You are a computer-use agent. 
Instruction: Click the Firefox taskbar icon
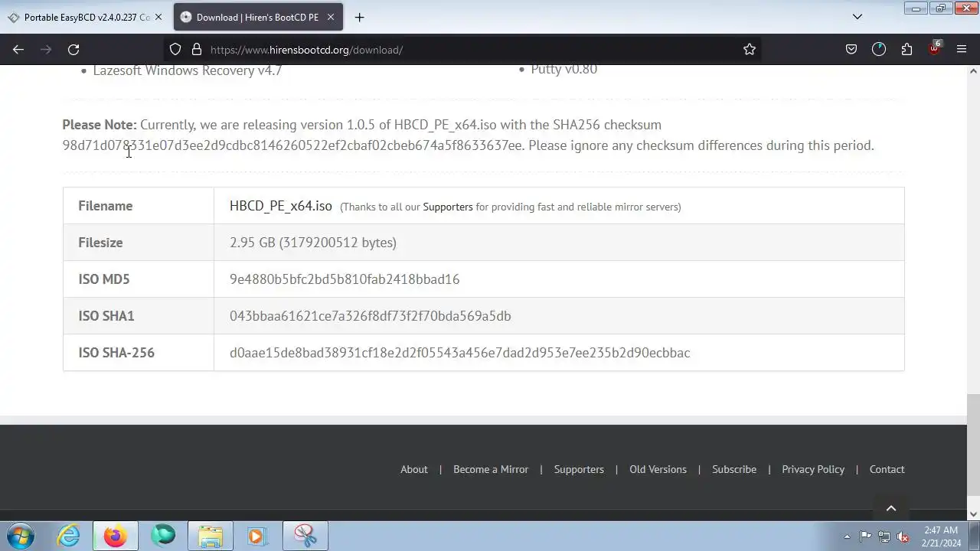tap(116, 536)
